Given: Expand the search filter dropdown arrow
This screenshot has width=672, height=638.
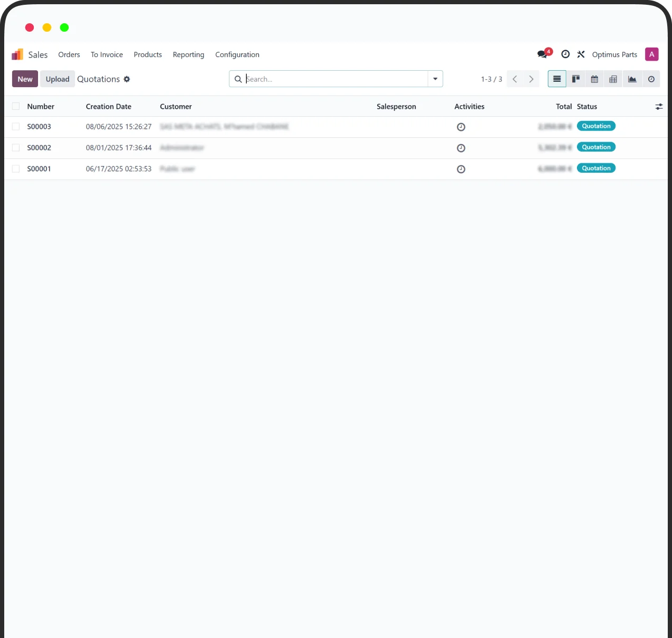Looking at the screenshot, I should [x=435, y=79].
